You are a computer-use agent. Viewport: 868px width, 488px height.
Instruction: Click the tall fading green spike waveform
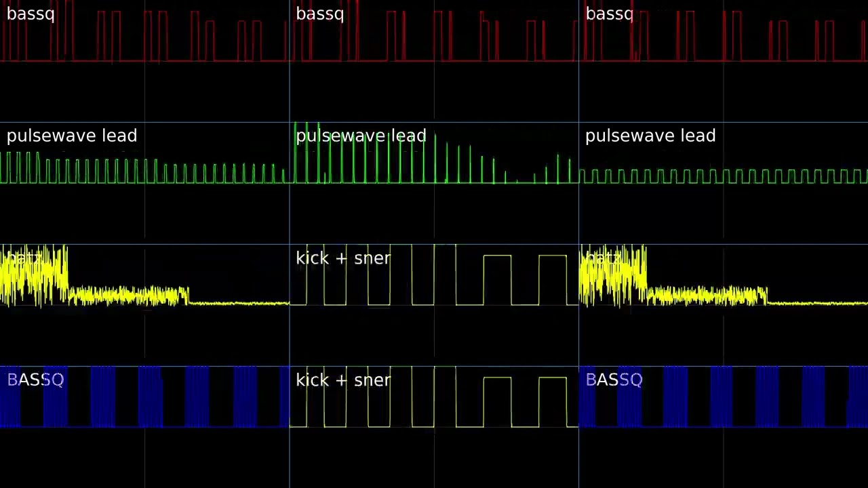click(434, 154)
